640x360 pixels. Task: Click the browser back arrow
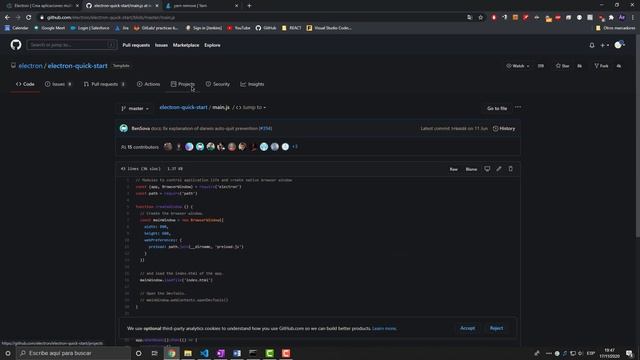tap(7, 17)
